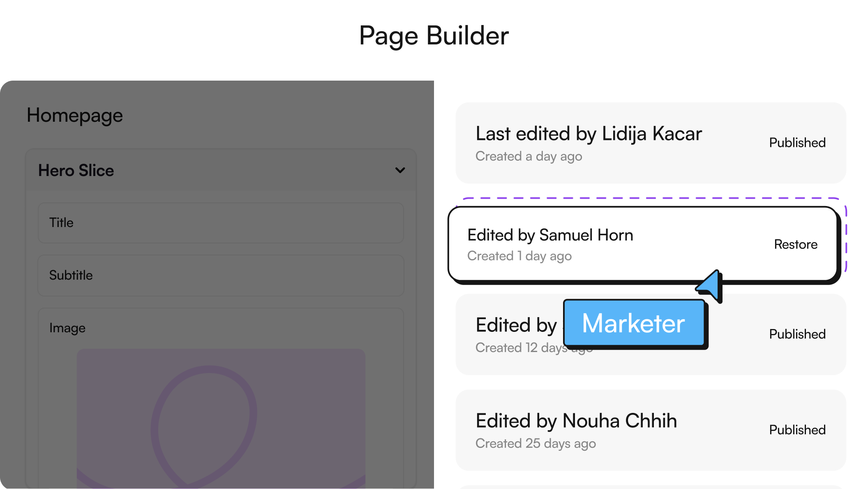
Task: Click Published status on Nouha Chhih version
Action: (797, 430)
